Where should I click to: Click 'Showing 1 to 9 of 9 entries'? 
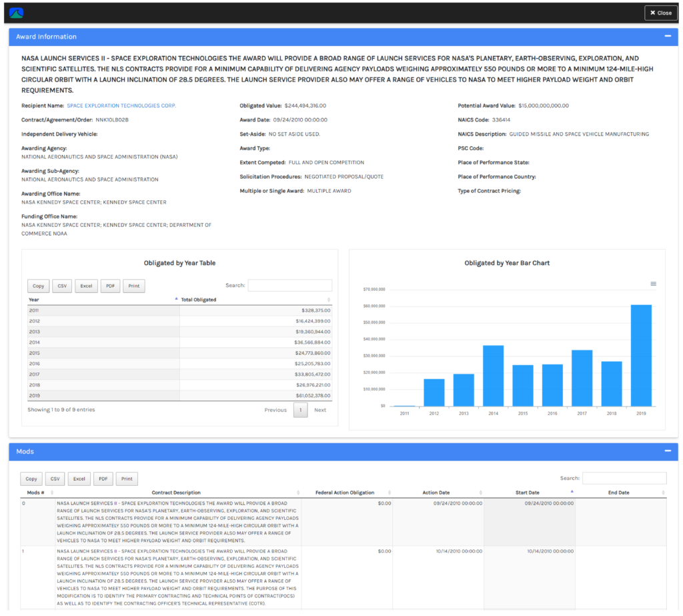click(61, 409)
